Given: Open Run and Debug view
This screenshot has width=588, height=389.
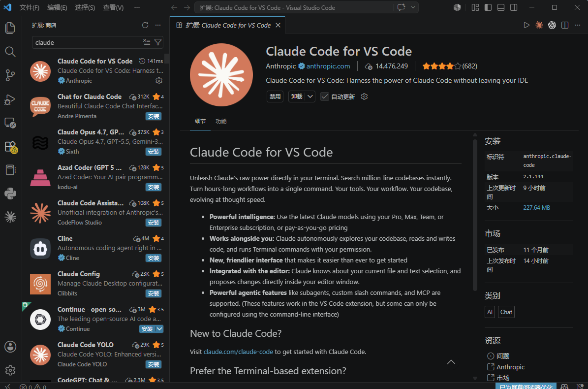Looking at the screenshot, I should [10, 99].
